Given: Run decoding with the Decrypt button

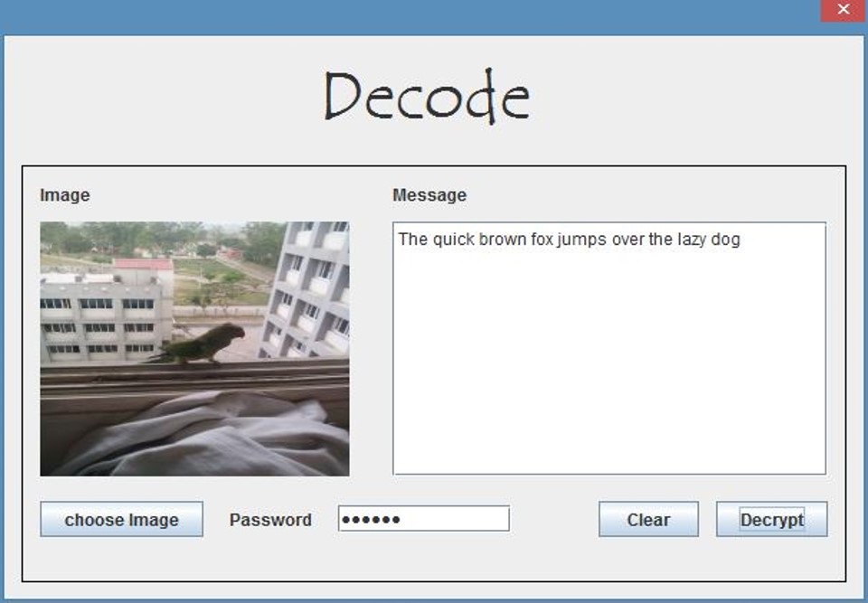Looking at the screenshot, I should point(771,519).
